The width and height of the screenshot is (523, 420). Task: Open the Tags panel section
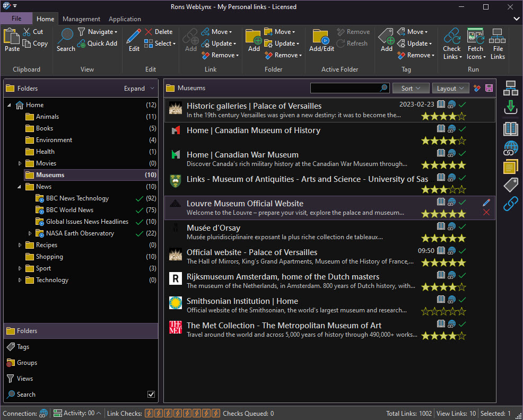tap(23, 347)
